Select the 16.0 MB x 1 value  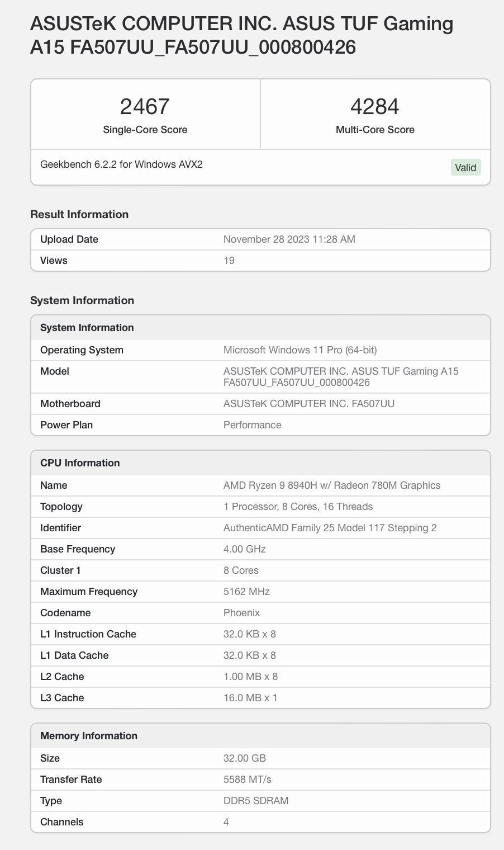(x=250, y=698)
